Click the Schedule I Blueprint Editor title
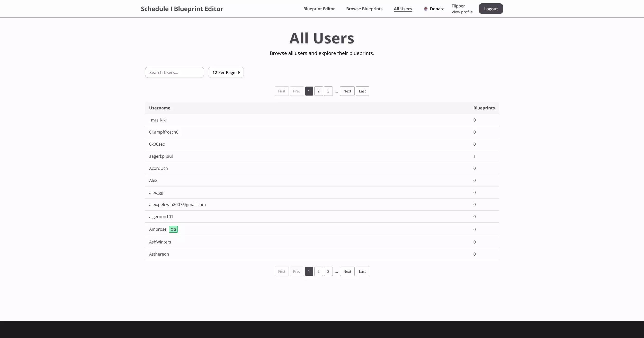 (x=182, y=9)
